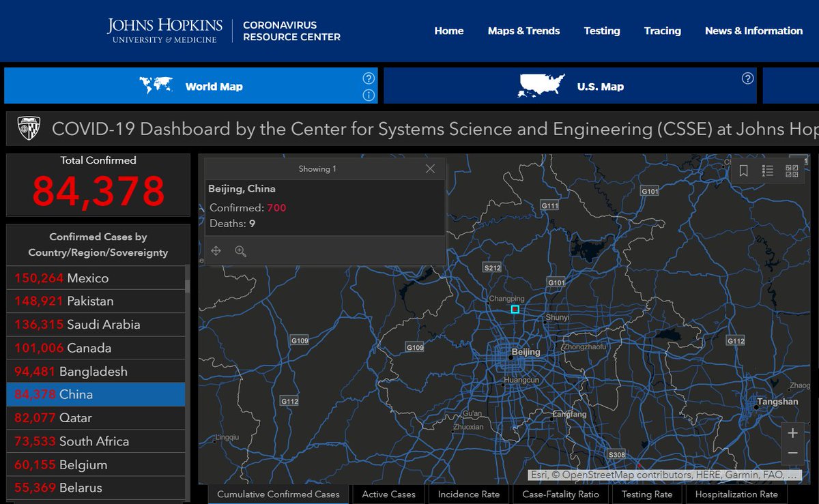Click the Total Confirmed 84,378 figure
The image size is (819, 504).
pos(98,191)
